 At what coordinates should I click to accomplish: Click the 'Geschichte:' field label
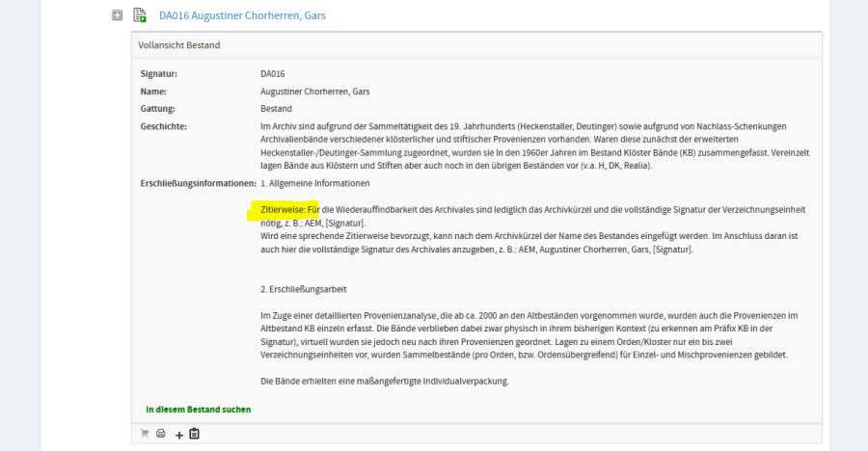[164, 126]
